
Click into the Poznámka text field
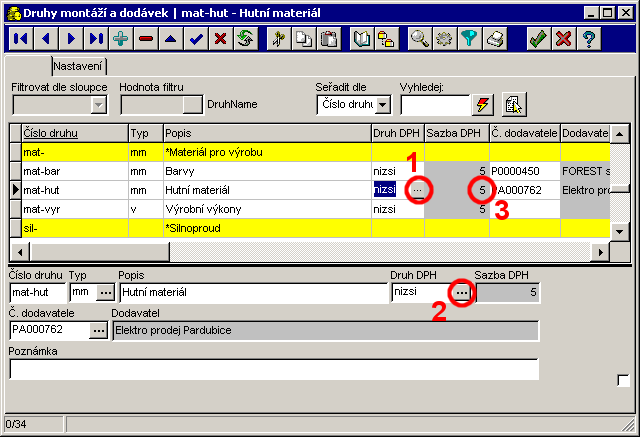273,369
